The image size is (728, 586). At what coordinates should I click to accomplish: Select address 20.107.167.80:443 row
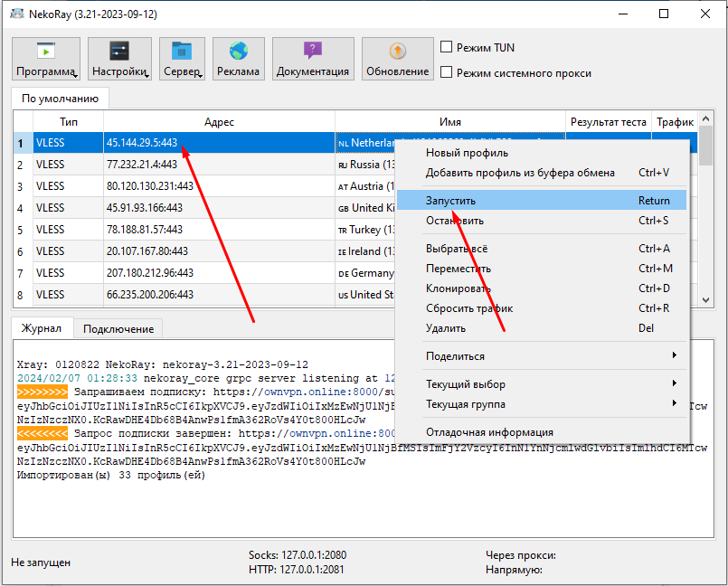[x=219, y=251]
